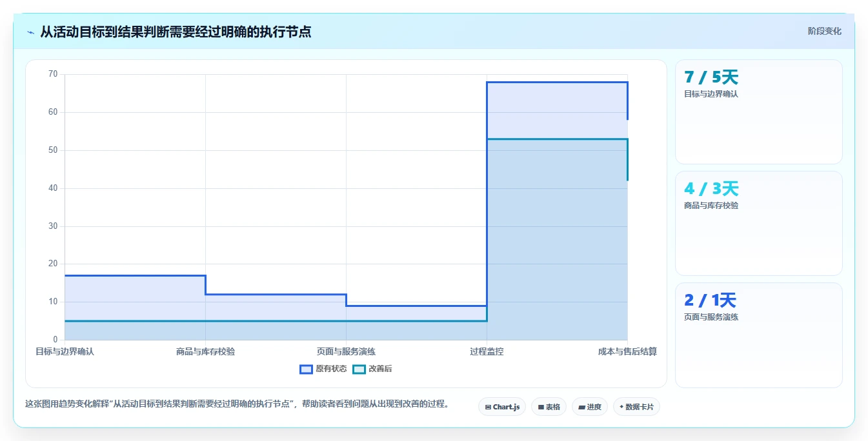868x441 pixels.
Task: Click the 7 / 5天 value text
Action: pos(711,77)
